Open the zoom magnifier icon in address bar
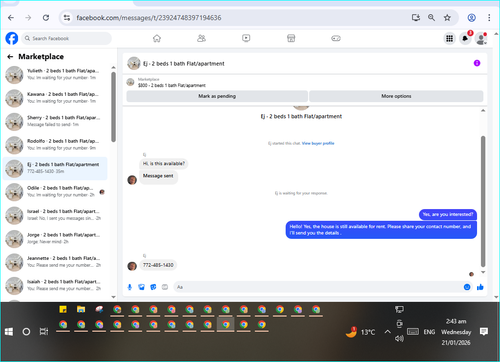500x362 pixels. (431, 18)
